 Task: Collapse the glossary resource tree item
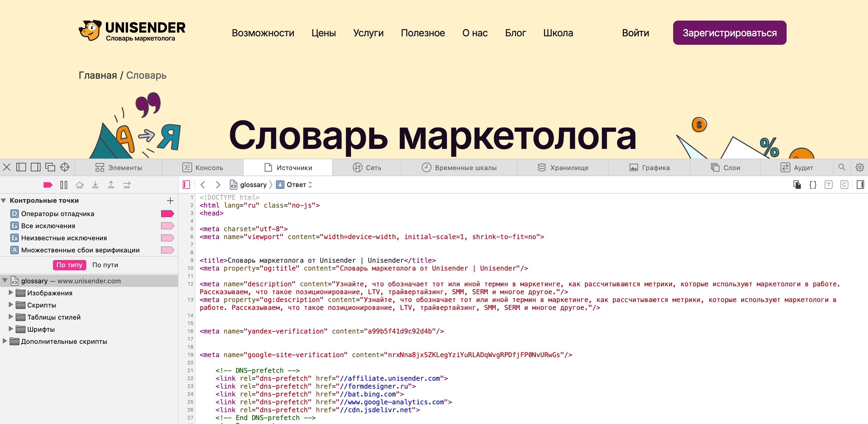pos(5,281)
